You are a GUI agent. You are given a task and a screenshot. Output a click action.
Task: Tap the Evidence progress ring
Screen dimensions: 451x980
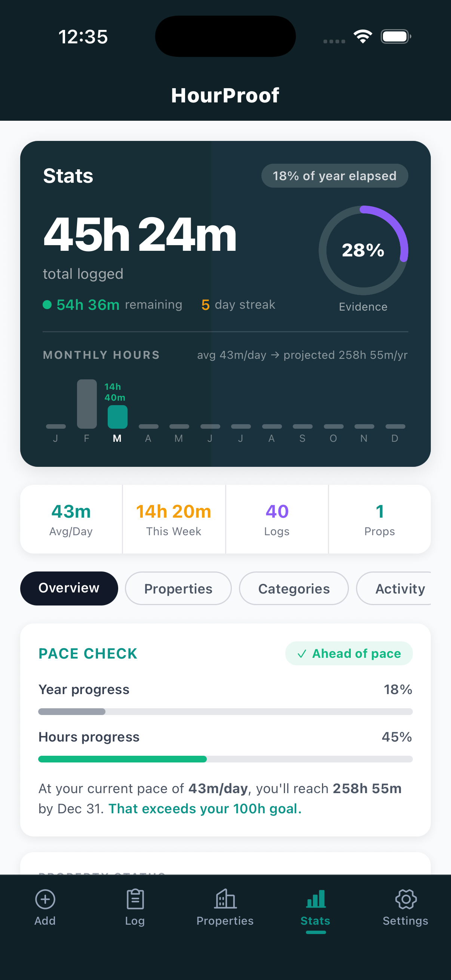(363, 250)
